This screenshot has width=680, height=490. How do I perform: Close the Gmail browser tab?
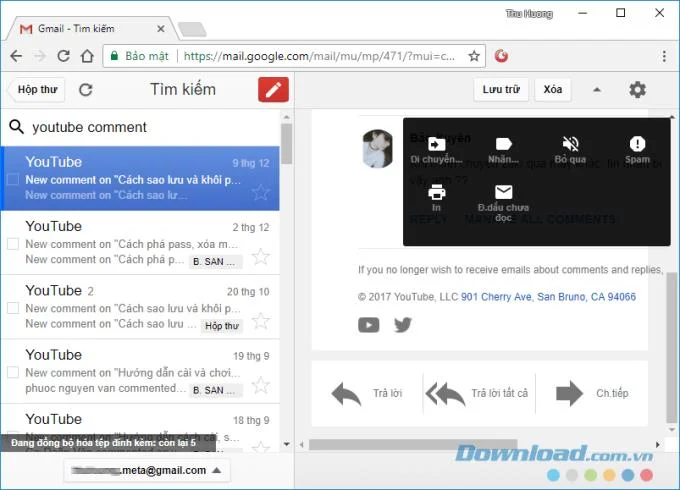[160, 29]
